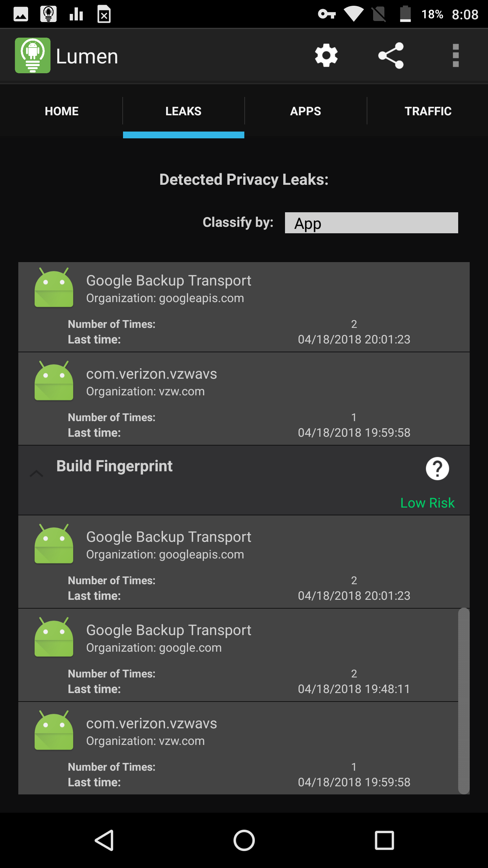The height and width of the screenshot is (868, 488).
Task: Open Build Fingerprint help question mark
Action: pyautogui.click(x=437, y=469)
